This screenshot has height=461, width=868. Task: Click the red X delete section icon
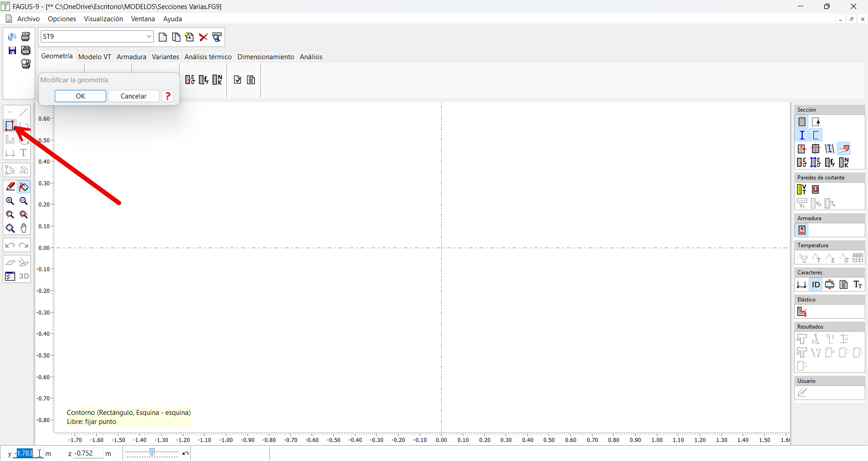[x=203, y=37]
